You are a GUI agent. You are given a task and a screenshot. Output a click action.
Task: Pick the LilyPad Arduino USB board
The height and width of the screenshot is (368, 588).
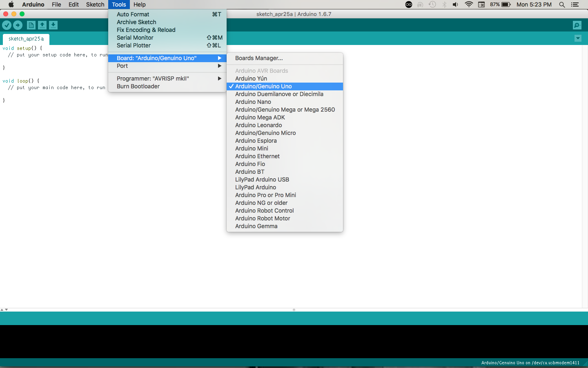click(285, 180)
